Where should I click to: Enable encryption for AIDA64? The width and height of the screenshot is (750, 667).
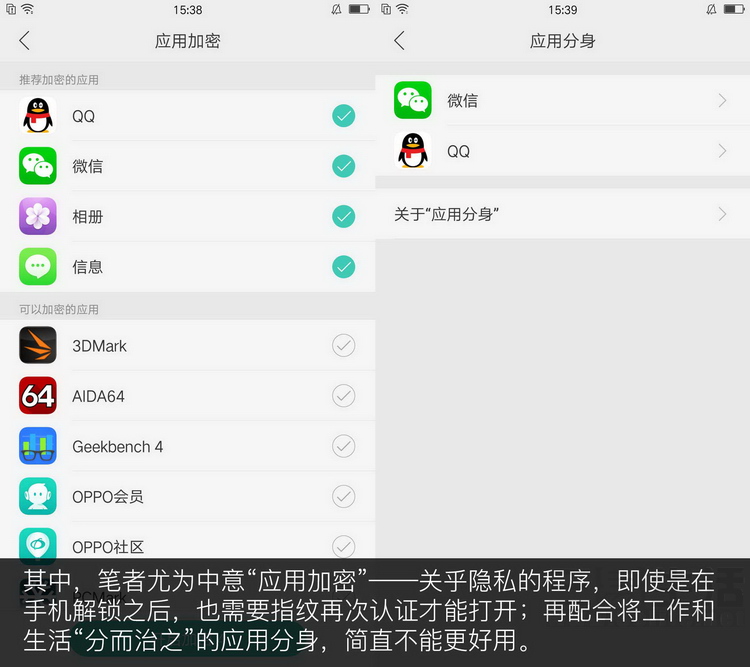(x=343, y=396)
